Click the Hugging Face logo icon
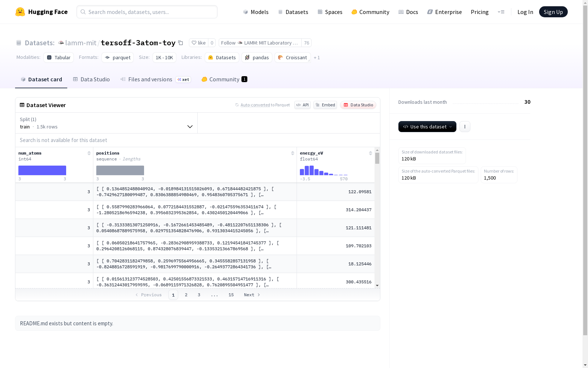 click(x=20, y=12)
